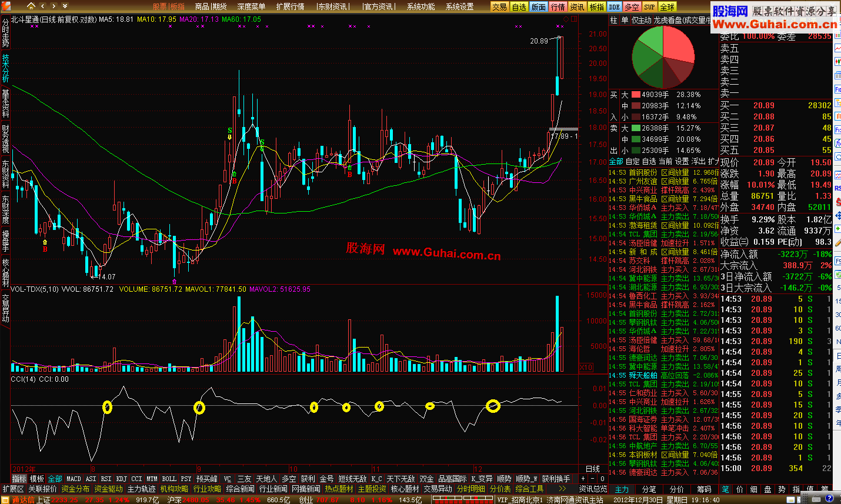This screenshot has height=504, width=841.
Task: Open 设置 in alerts panel
Action: (x=682, y=161)
